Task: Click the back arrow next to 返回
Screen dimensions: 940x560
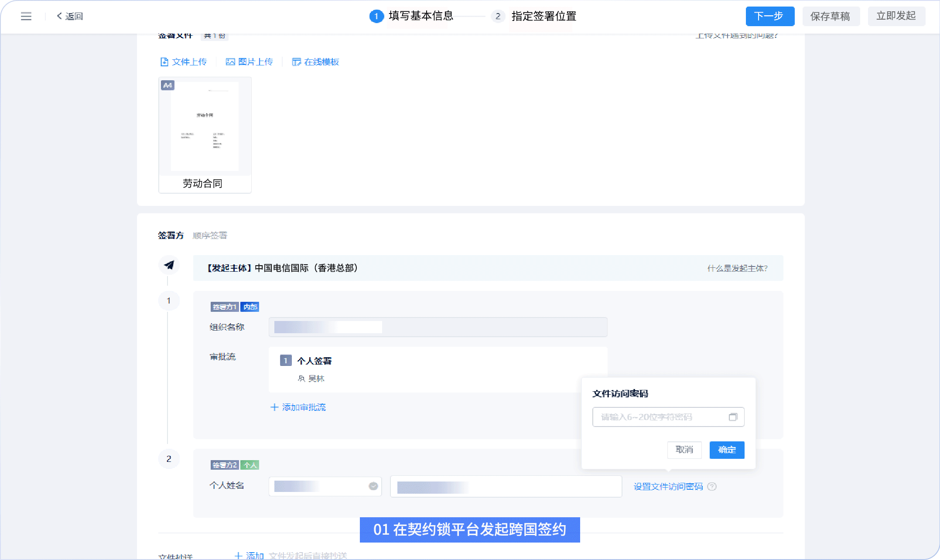Action: click(x=59, y=16)
